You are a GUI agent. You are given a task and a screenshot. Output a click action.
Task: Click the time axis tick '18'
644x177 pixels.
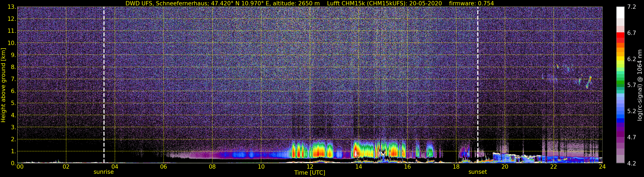coord(456,167)
